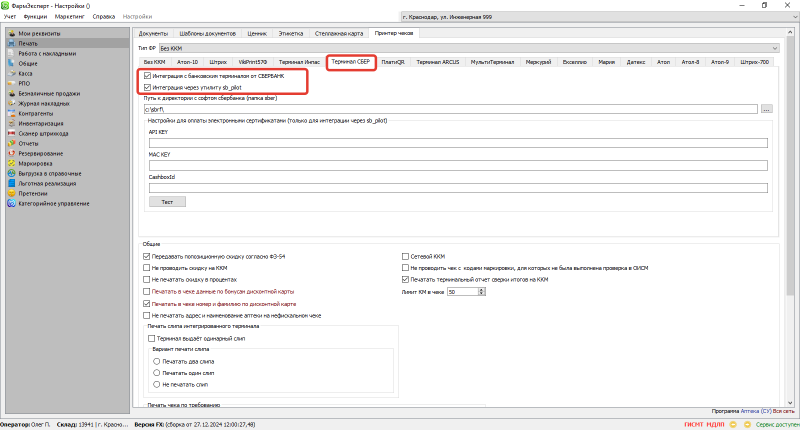Viewport: 800px width, 430px height.
Task: Switch to the Терминал ARCUS tab
Action: [x=440, y=62]
